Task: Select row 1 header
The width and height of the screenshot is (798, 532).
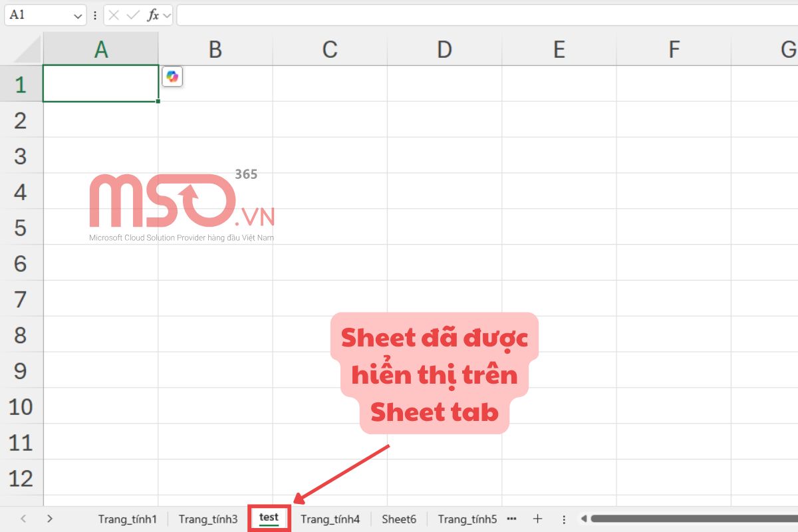Action: 21,84
